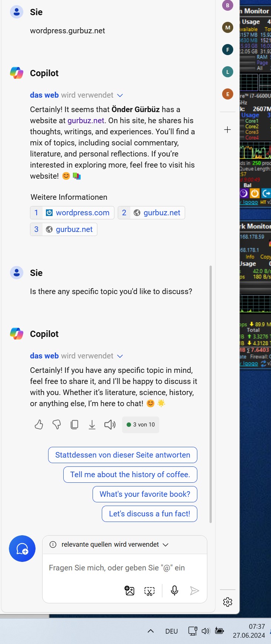Open the 'relevante quellen wird verwendet' dropdown
The width and height of the screenshot is (271, 644).
click(166, 544)
